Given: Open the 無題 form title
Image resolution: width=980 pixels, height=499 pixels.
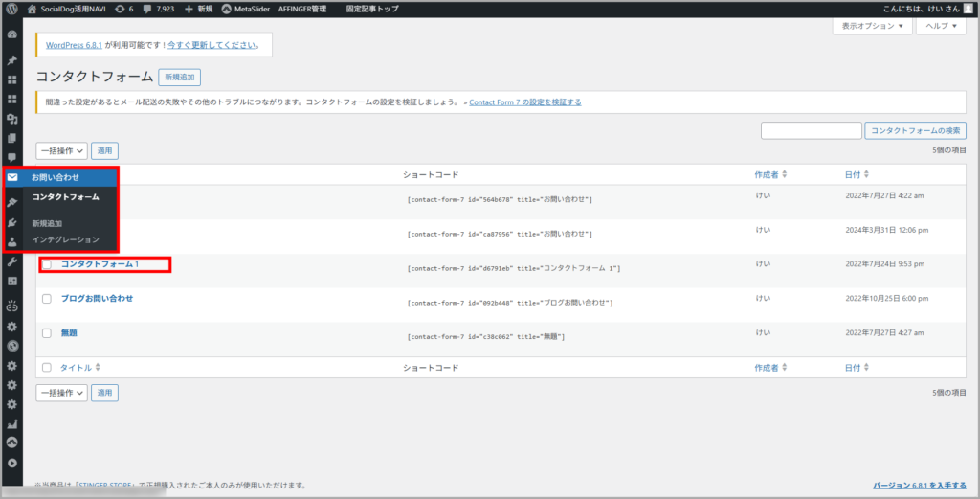Looking at the screenshot, I should [69, 332].
